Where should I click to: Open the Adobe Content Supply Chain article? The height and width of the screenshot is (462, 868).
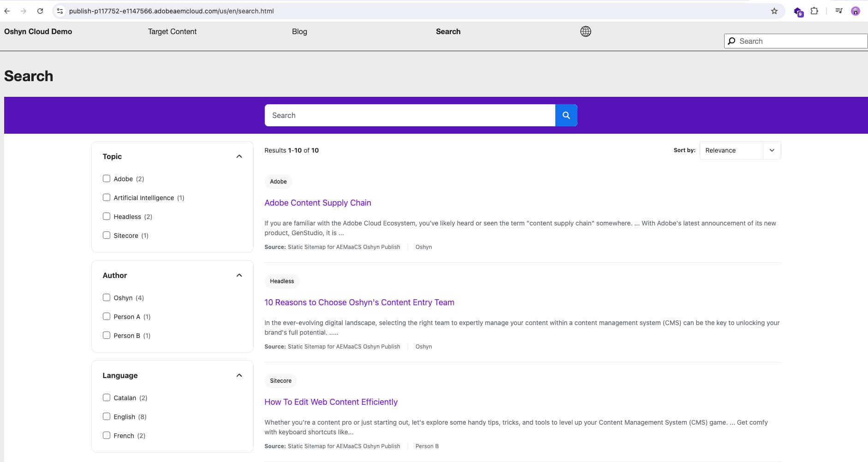pyautogui.click(x=318, y=202)
